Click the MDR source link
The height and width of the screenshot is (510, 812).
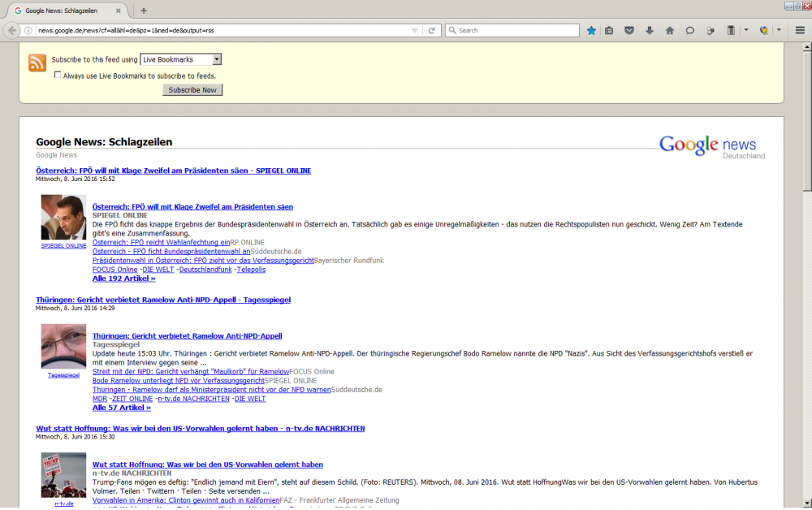tap(99, 400)
